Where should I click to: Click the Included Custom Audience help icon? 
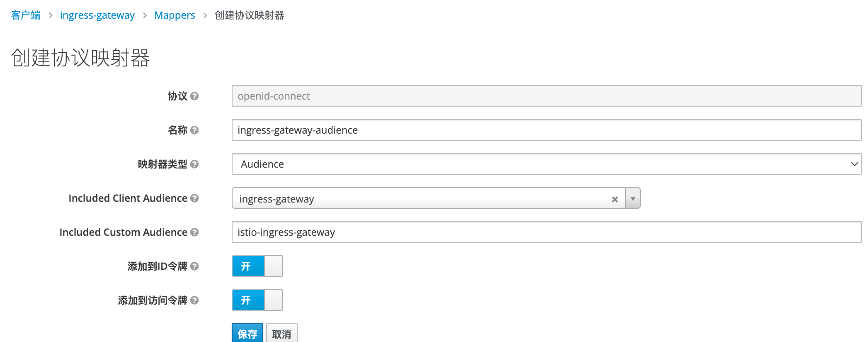(x=194, y=232)
